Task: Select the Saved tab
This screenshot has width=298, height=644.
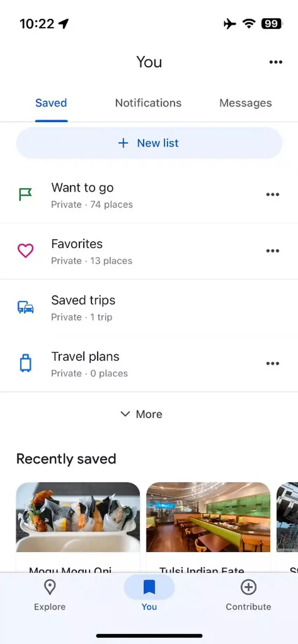Action: [51, 103]
